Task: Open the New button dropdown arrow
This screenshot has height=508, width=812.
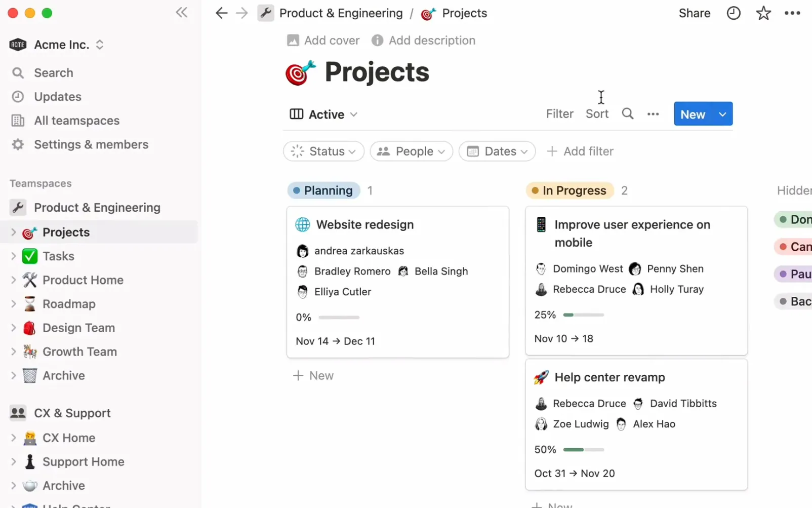Action: pyautogui.click(x=722, y=114)
